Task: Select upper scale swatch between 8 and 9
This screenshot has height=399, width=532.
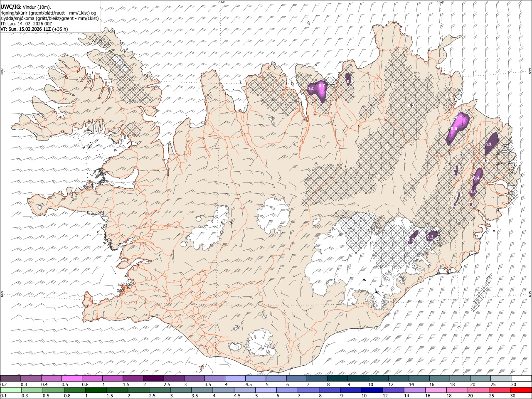Action: [x=337, y=378]
